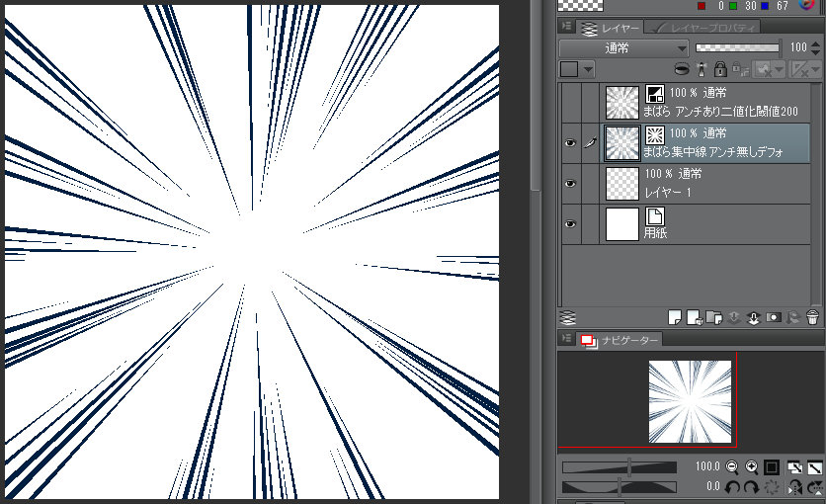Zoom out with the minus magnifier
The height and width of the screenshot is (504, 826).
tap(732, 466)
